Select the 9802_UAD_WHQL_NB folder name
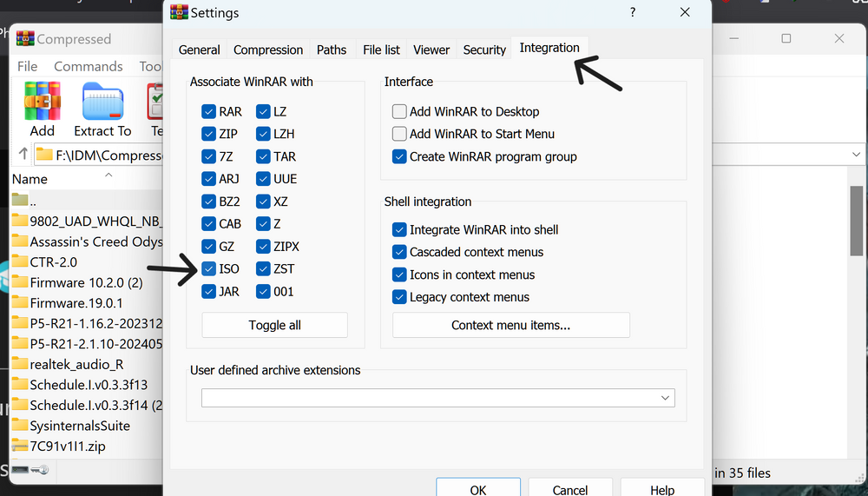 pos(95,221)
